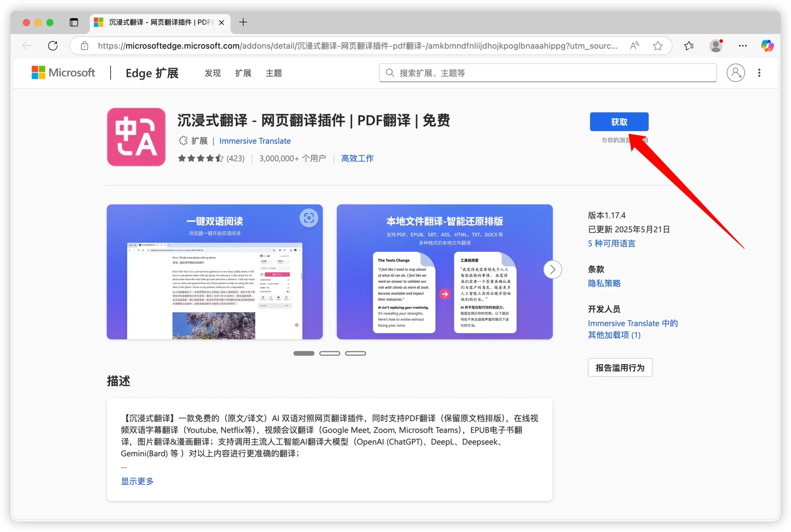Click the 获取 button
The image size is (791, 532).
[619, 122]
